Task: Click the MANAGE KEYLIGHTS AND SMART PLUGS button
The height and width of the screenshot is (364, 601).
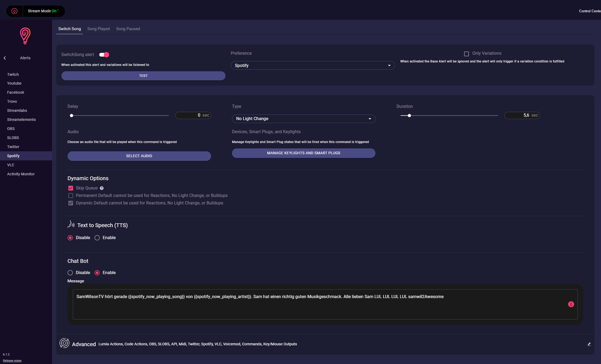Action: pyautogui.click(x=303, y=153)
